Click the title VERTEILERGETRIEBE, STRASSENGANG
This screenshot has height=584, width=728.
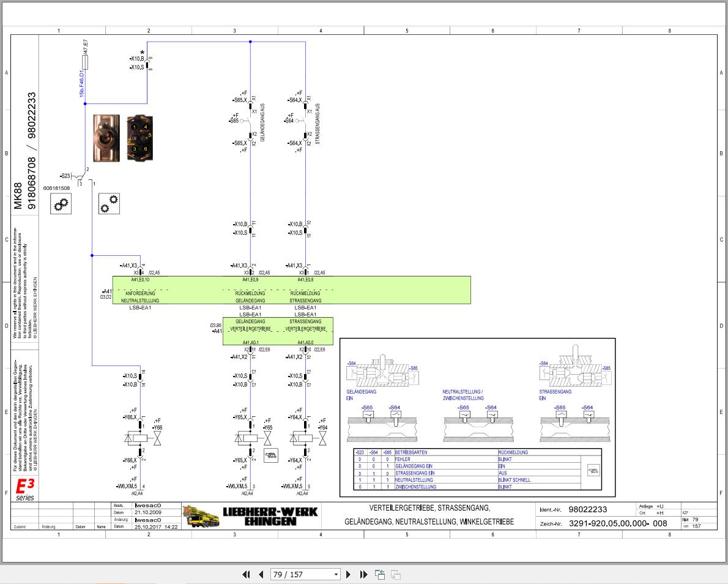point(430,508)
